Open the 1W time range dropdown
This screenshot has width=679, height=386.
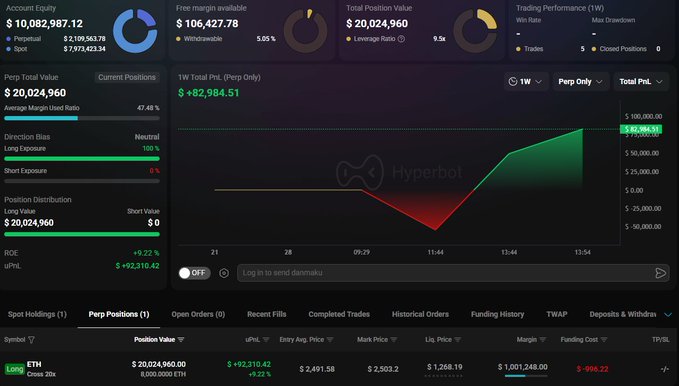[526, 81]
